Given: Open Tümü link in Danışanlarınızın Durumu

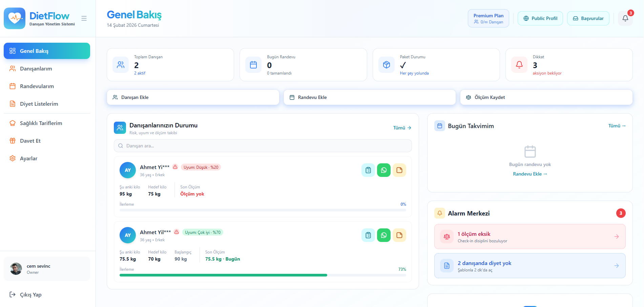Looking at the screenshot, I should 402,128.
